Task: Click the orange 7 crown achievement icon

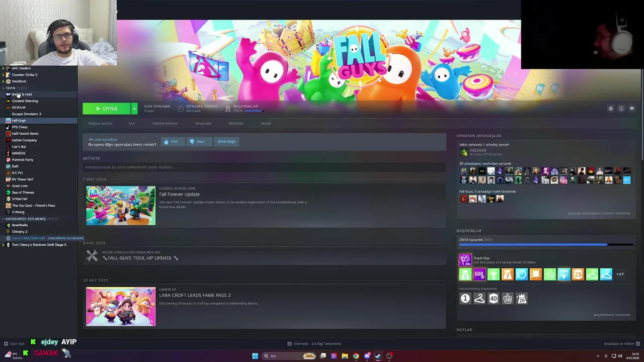Action: tap(507, 274)
